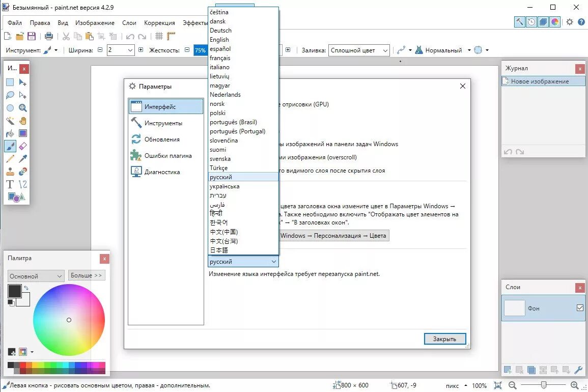Toggle the History window button
Screen dimensions: 588x392
pyautogui.click(x=531, y=22)
